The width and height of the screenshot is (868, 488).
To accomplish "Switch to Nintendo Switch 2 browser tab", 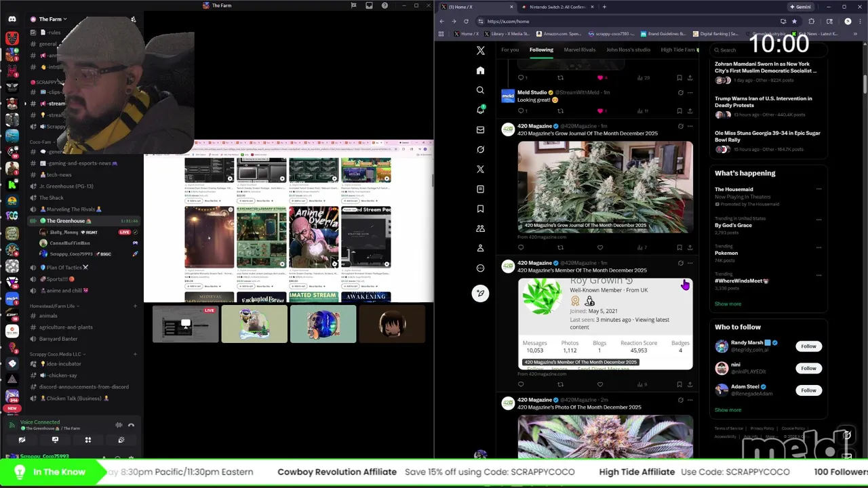I will click(557, 7).
